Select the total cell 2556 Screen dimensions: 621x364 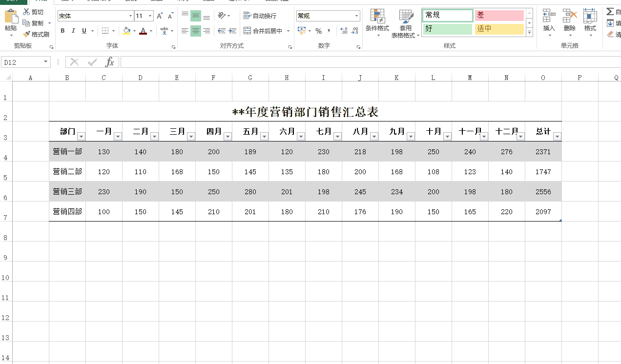tap(543, 192)
